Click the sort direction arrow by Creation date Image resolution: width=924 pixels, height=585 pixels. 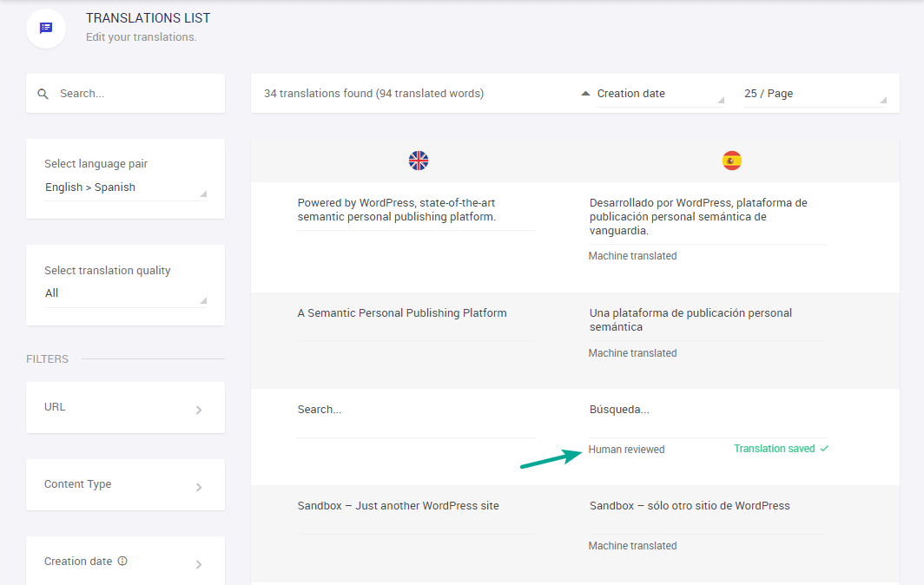click(585, 94)
